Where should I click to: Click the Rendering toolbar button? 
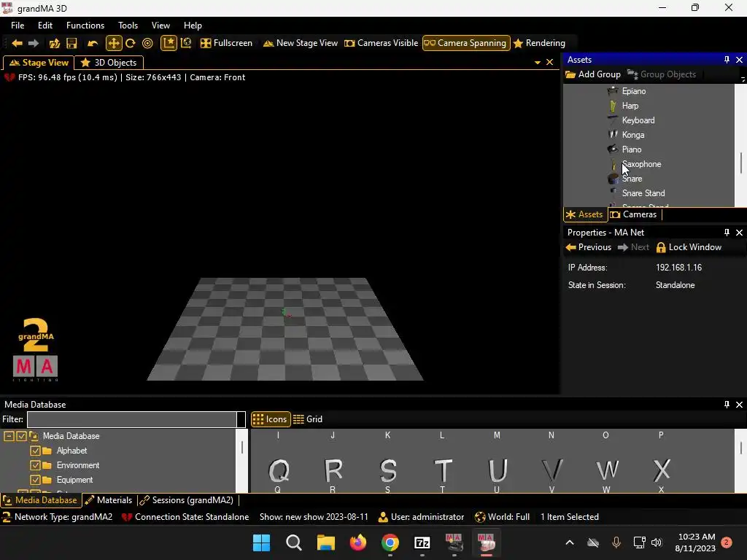tap(539, 43)
